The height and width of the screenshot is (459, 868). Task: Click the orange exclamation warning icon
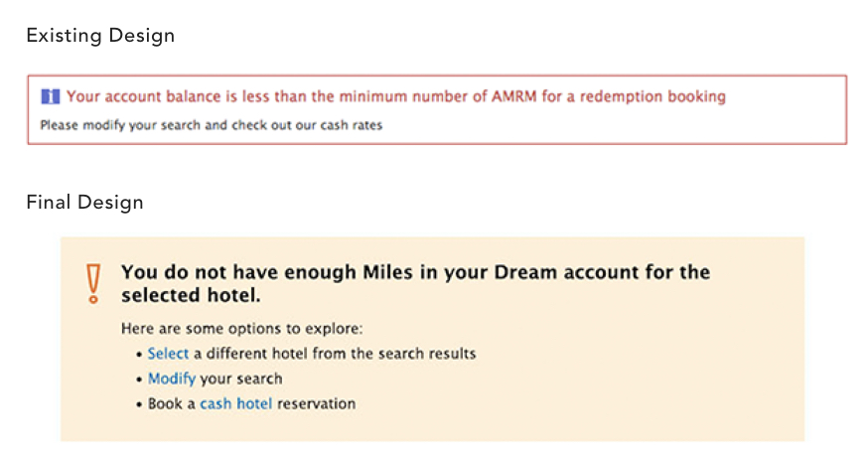point(93,283)
